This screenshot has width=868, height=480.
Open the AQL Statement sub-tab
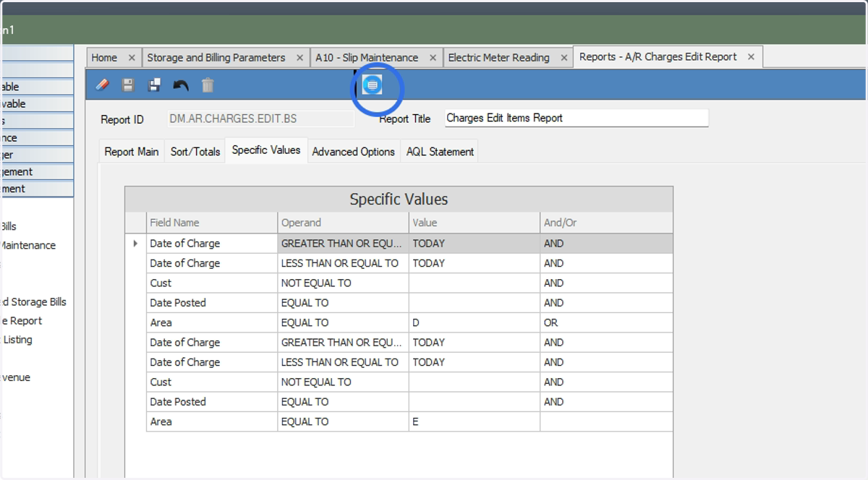(440, 152)
